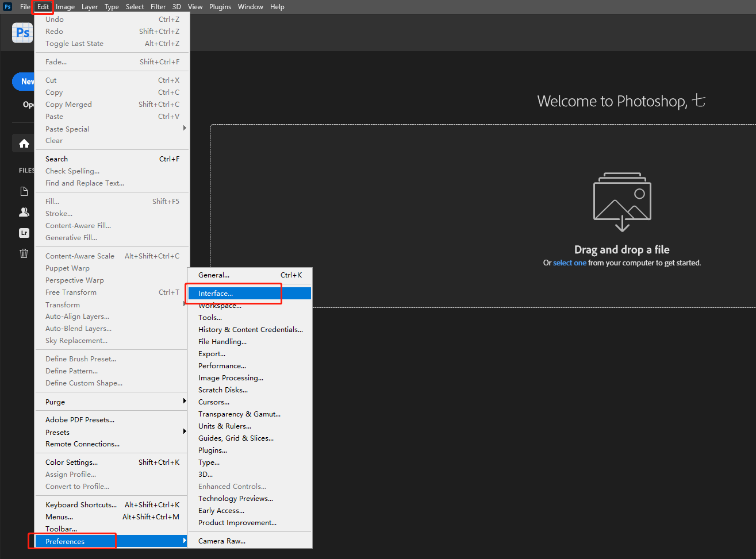Open the Select menu
This screenshot has height=559, width=756.
tap(135, 7)
